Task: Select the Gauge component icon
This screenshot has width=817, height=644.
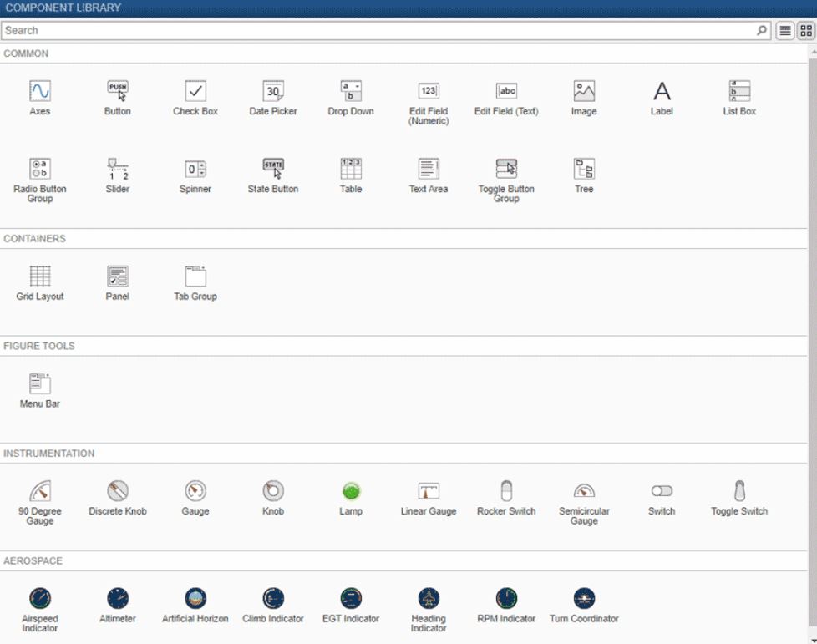Action: (x=195, y=493)
